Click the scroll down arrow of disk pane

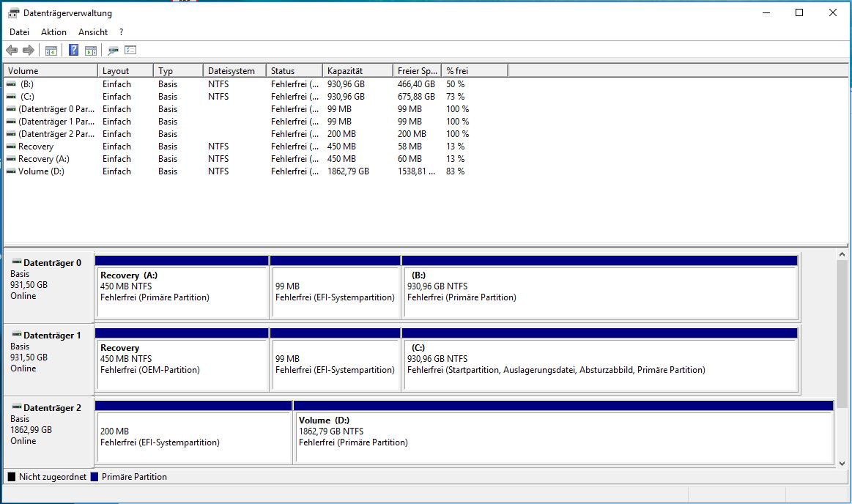click(x=842, y=463)
